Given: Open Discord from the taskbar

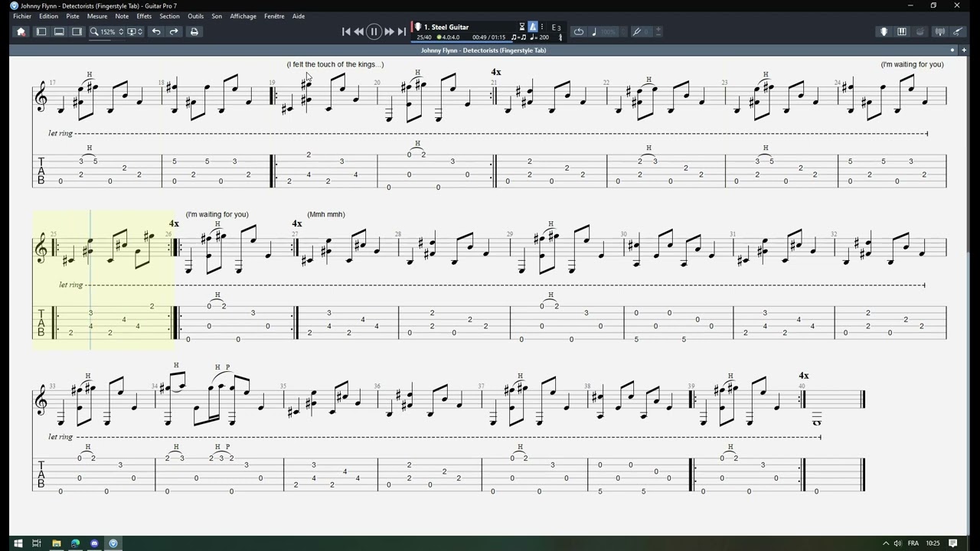Looking at the screenshot, I should (94, 543).
